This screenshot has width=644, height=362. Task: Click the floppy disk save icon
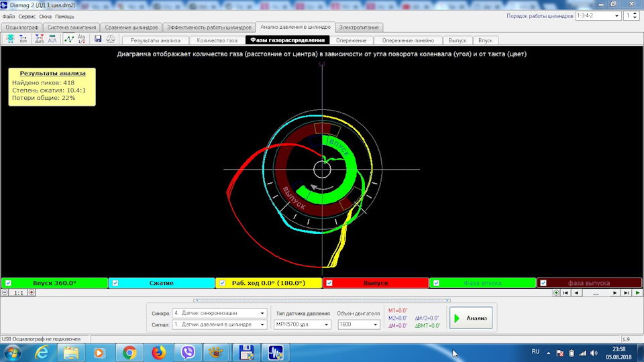(98, 39)
